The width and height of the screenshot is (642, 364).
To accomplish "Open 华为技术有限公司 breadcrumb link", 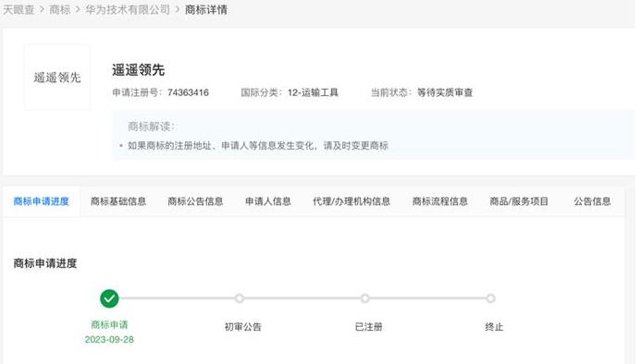I will (x=128, y=9).
